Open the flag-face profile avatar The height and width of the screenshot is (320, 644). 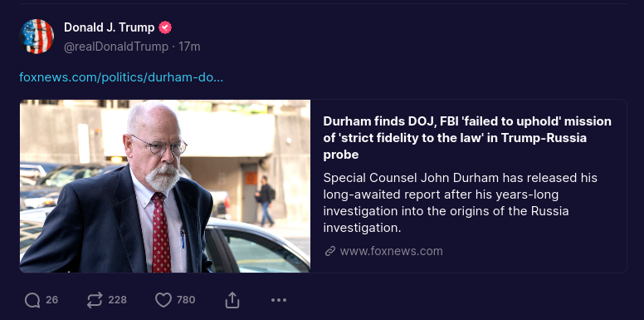37,37
